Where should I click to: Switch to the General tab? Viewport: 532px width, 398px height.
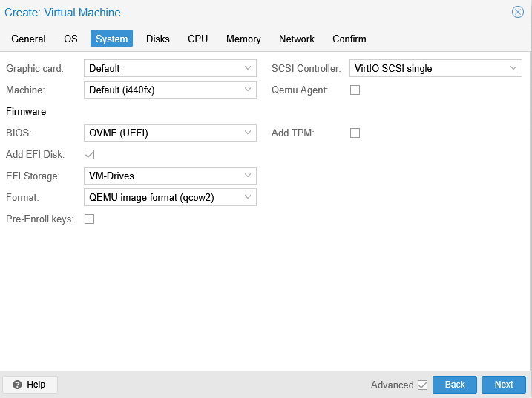(28, 39)
